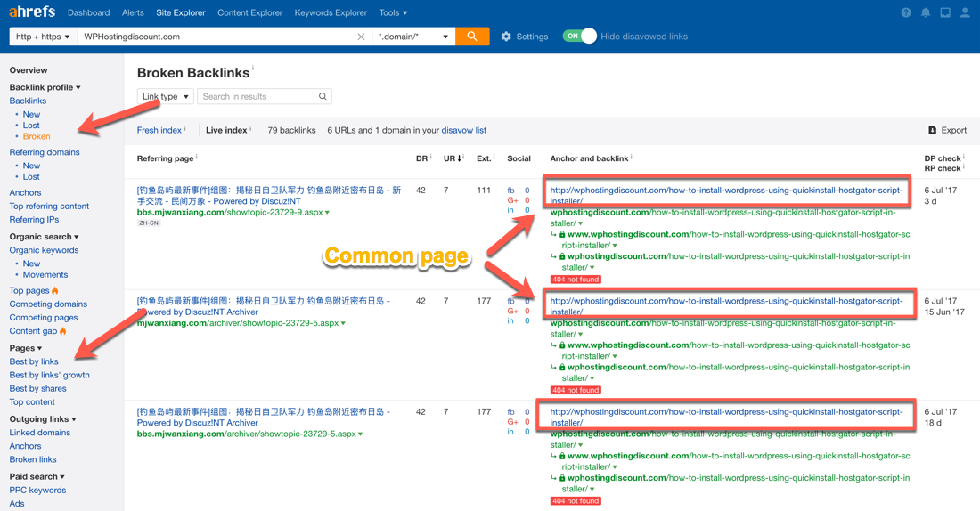Screen dimensions: 980x511
Task: Click the monitor icon in header
Action: click(945, 12)
